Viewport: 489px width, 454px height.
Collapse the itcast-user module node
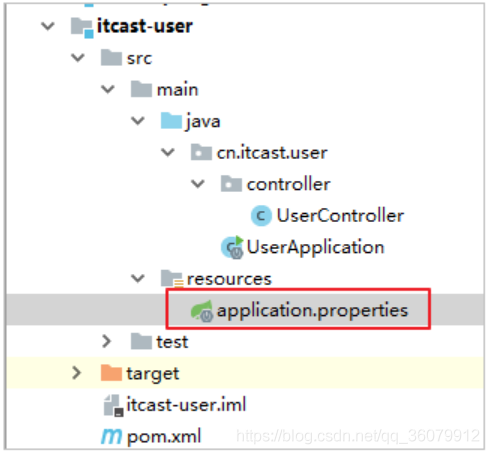pos(48,26)
